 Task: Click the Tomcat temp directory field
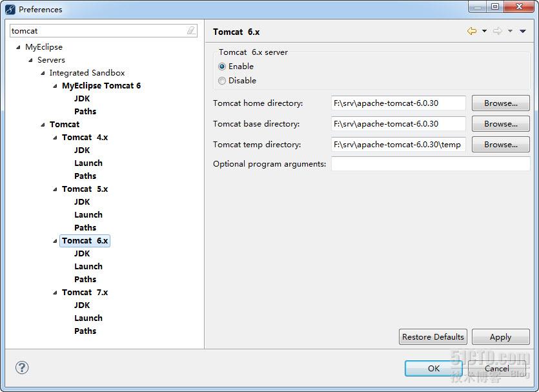click(398, 145)
